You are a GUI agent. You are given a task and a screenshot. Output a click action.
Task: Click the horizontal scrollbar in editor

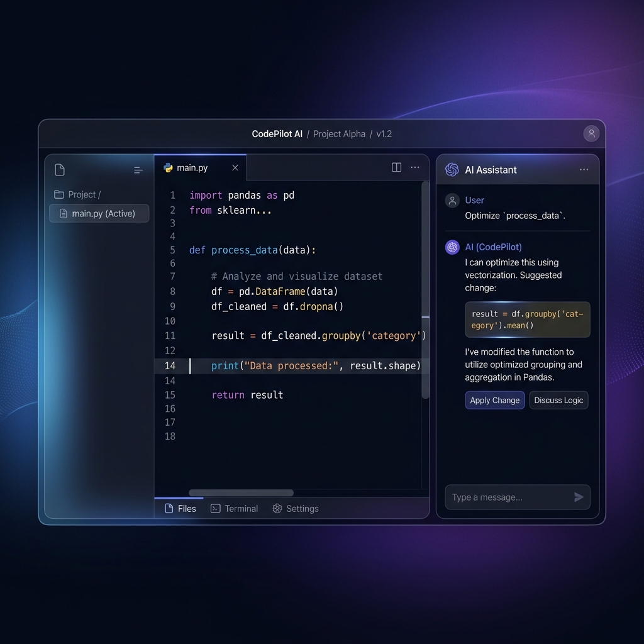click(x=241, y=493)
